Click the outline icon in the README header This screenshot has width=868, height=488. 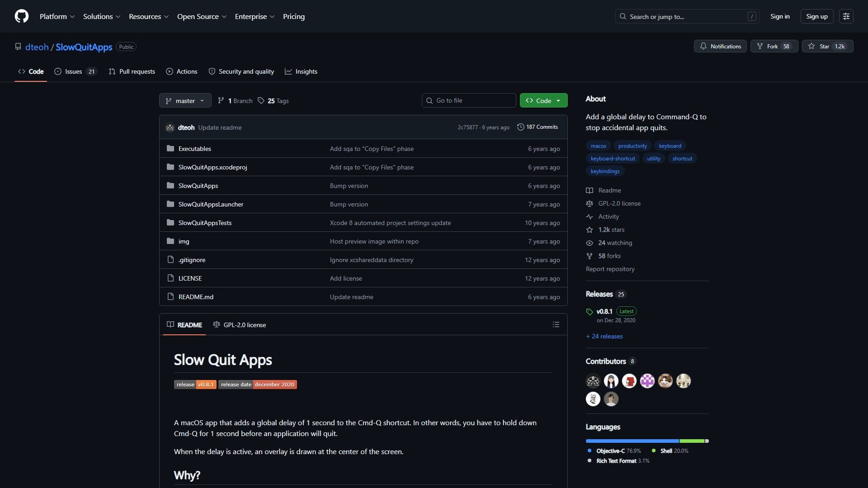tap(556, 325)
